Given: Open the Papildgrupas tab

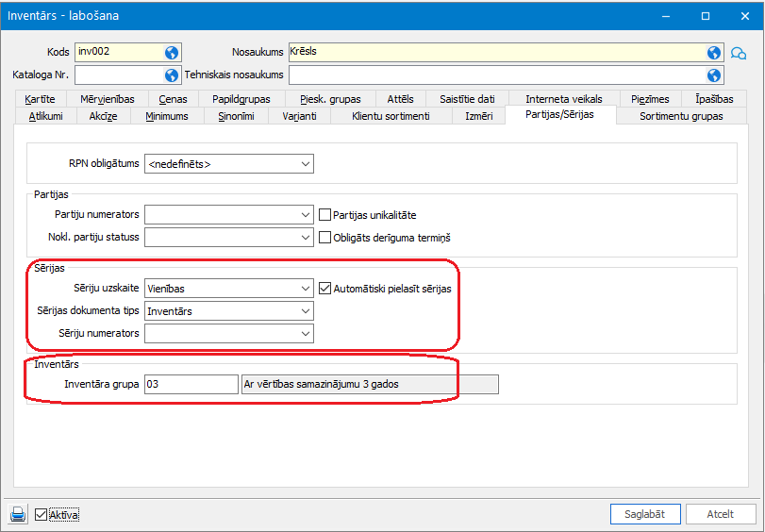Looking at the screenshot, I should [x=241, y=99].
